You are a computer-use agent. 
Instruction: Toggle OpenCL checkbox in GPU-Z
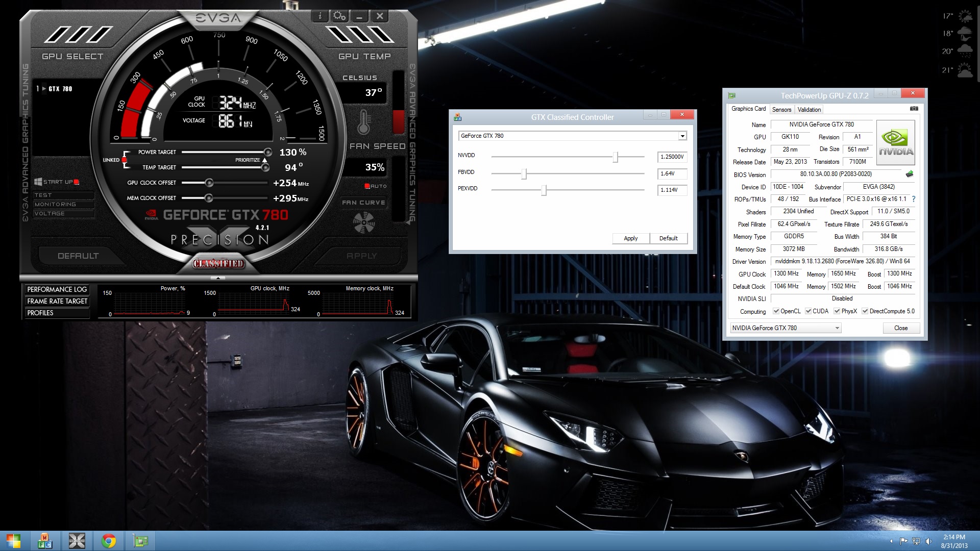(x=776, y=311)
